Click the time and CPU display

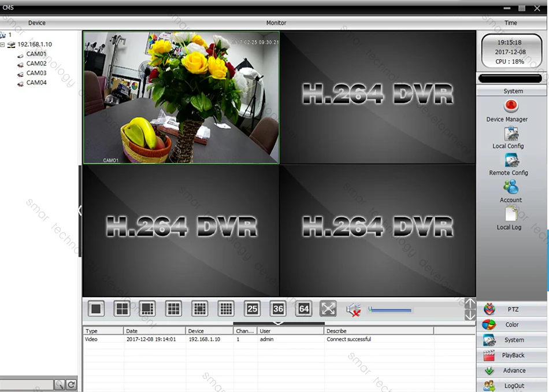511,51
